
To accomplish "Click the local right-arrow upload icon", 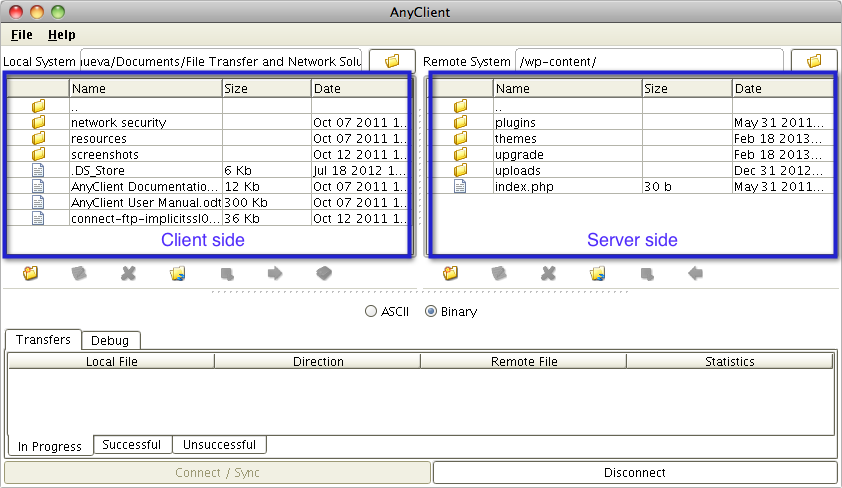I will tap(275, 273).
